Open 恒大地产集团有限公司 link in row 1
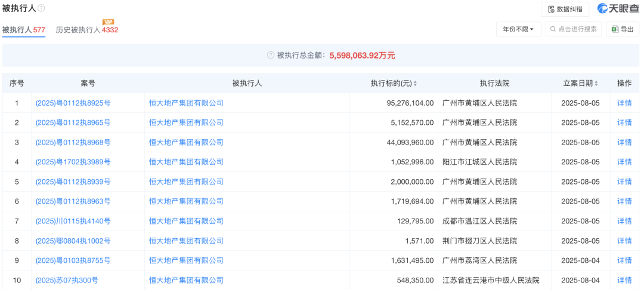Viewport: 644px width, 295px height. coord(186,103)
